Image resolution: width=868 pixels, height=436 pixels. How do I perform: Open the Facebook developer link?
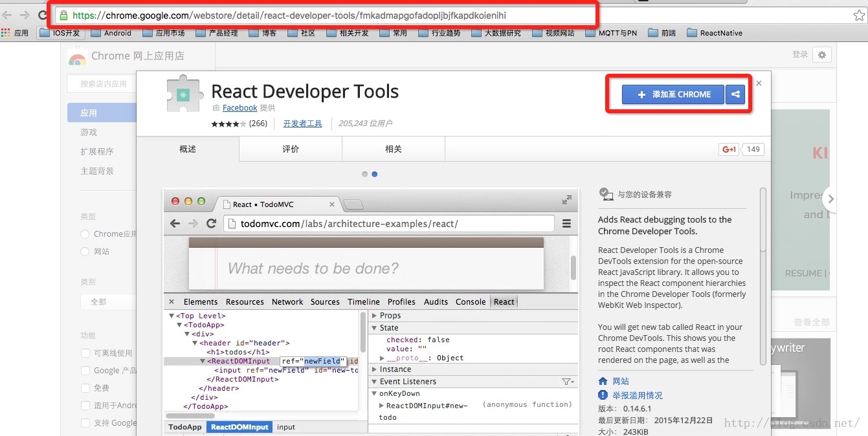[239, 108]
